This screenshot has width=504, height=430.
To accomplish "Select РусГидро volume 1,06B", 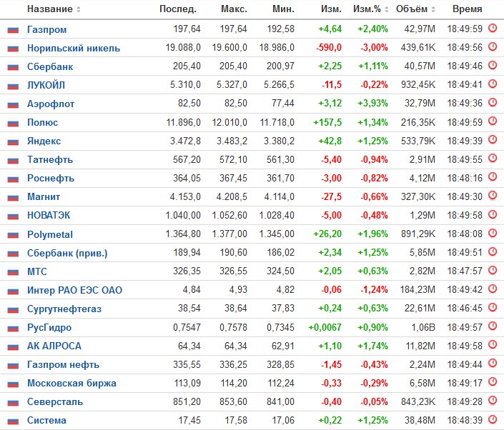I will pos(423,327).
